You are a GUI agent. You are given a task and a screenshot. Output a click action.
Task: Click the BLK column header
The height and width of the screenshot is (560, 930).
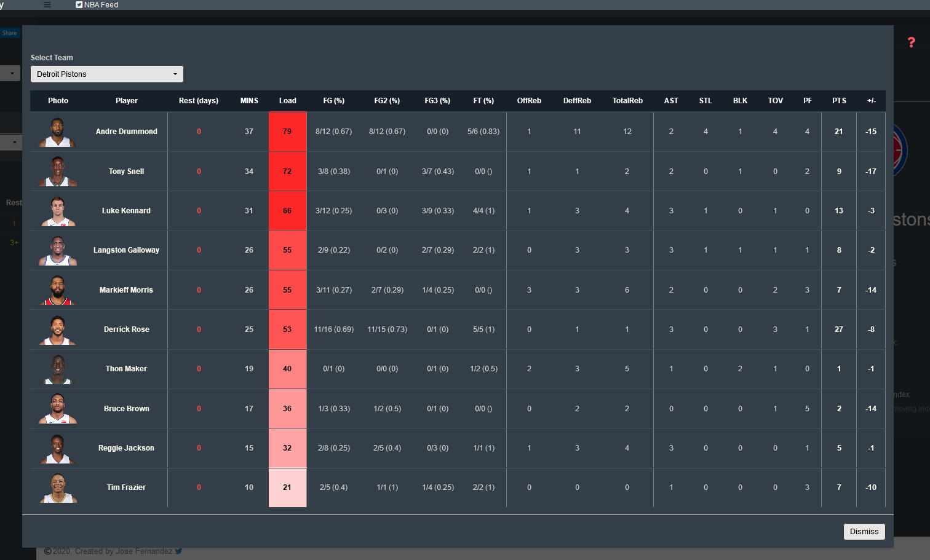coord(740,101)
